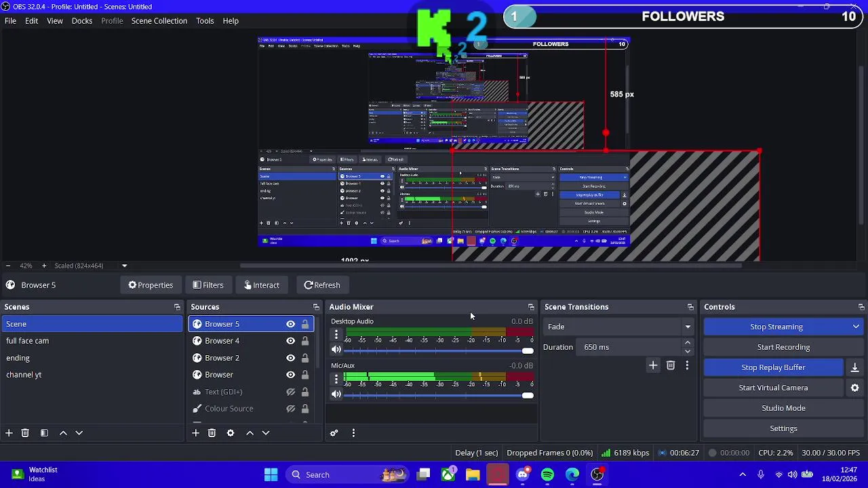
Task: Hide Browser 4 source eye icon
Action: pos(290,341)
